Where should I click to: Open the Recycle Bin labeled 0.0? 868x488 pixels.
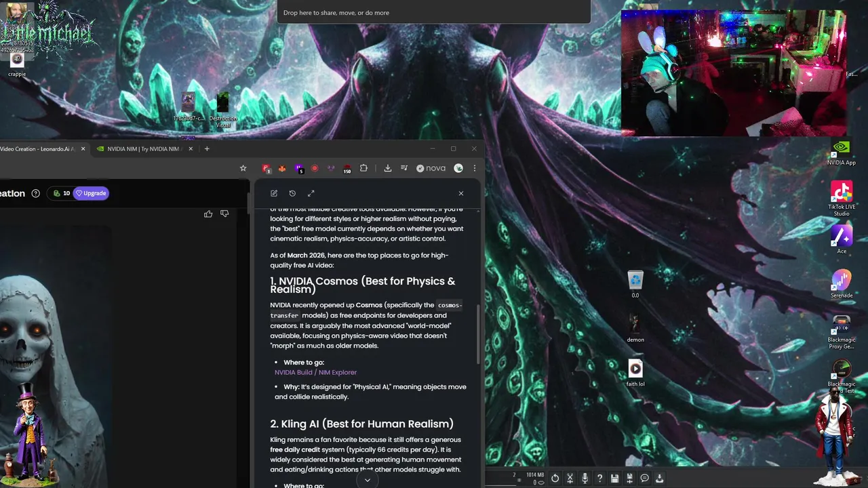tap(635, 284)
